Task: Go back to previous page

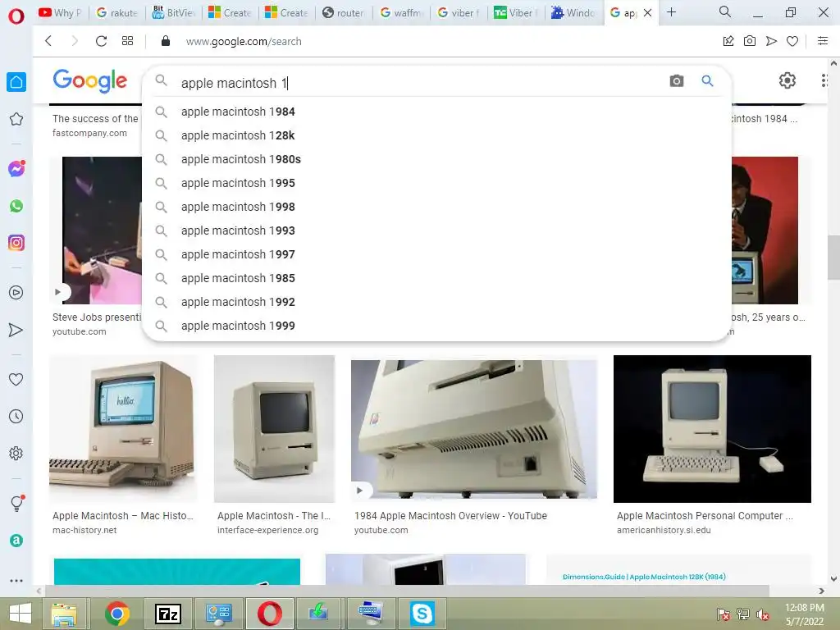Action: 48,41
